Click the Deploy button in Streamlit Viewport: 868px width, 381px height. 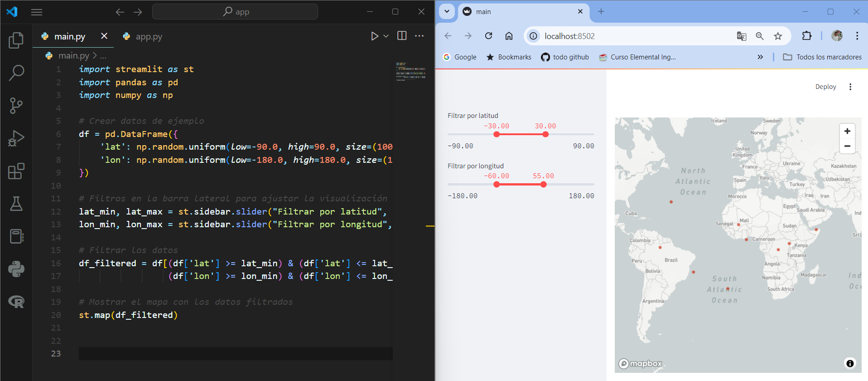coord(825,87)
